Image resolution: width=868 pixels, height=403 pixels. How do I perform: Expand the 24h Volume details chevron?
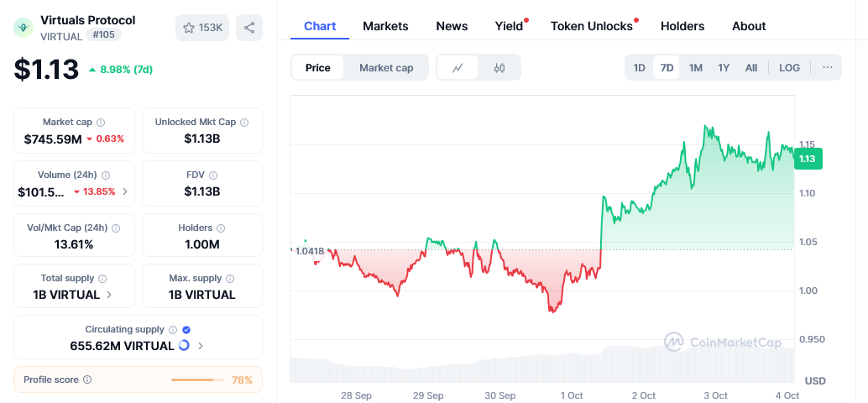(125, 191)
